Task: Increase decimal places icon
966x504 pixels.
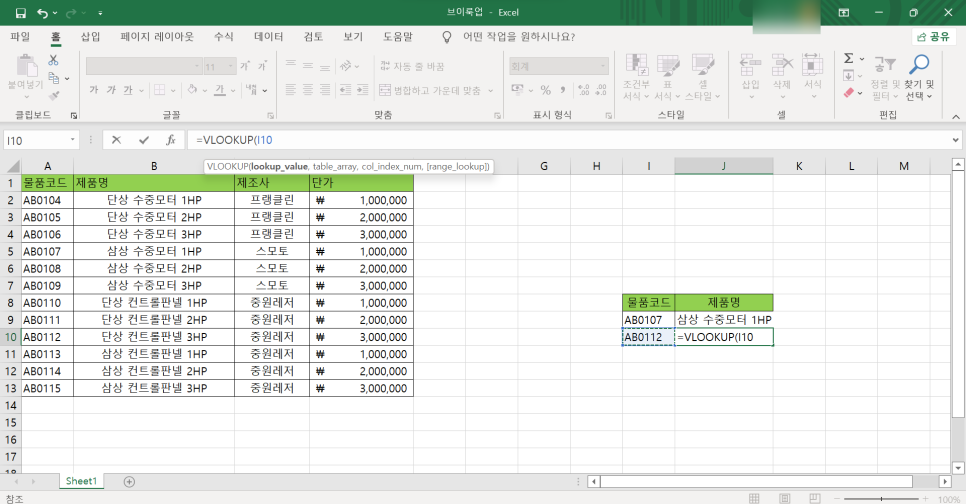Action: (x=583, y=91)
